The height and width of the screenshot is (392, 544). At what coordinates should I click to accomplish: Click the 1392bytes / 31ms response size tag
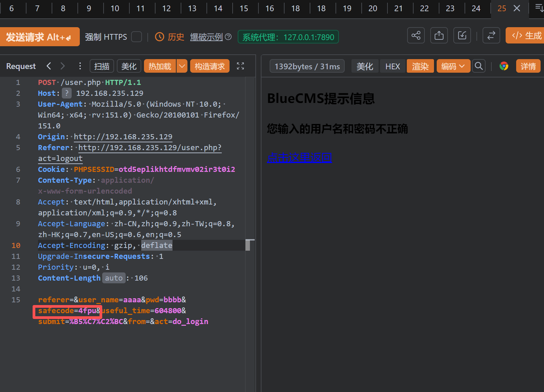(307, 66)
